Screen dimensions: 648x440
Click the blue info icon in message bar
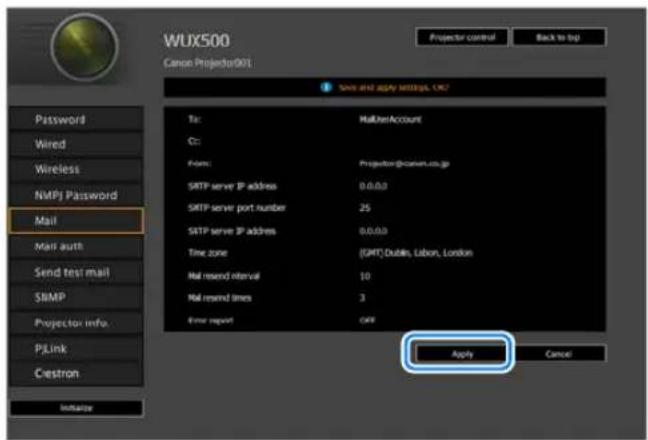pos(326,88)
